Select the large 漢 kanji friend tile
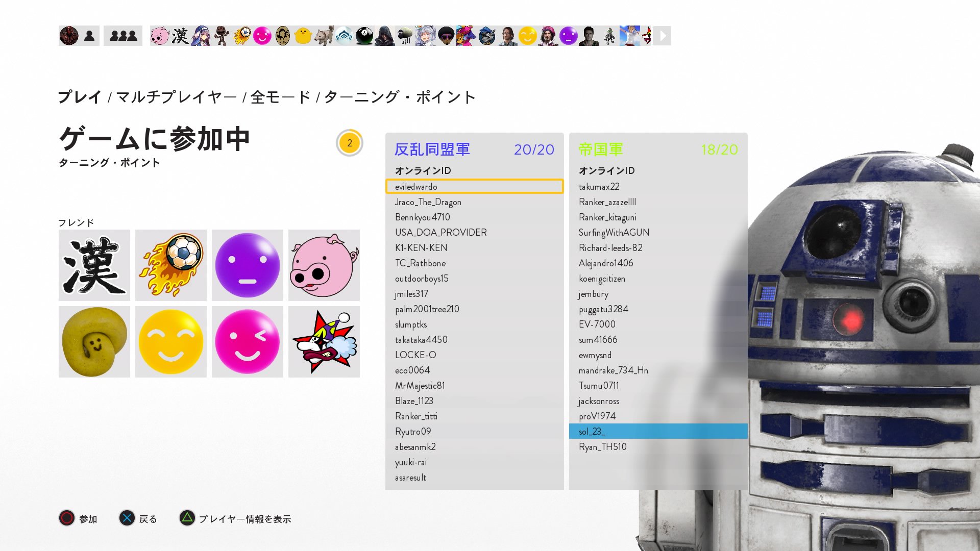980x551 pixels. click(x=94, y=265)
